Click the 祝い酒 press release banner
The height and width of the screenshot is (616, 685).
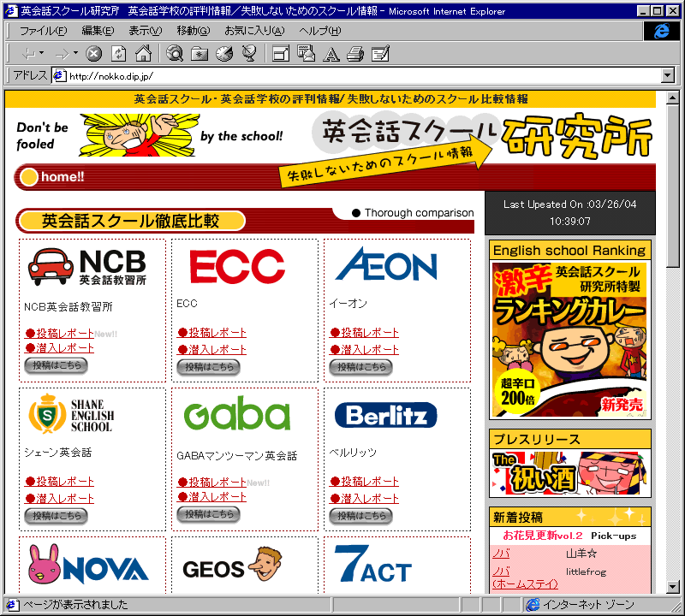pos(569,473)
